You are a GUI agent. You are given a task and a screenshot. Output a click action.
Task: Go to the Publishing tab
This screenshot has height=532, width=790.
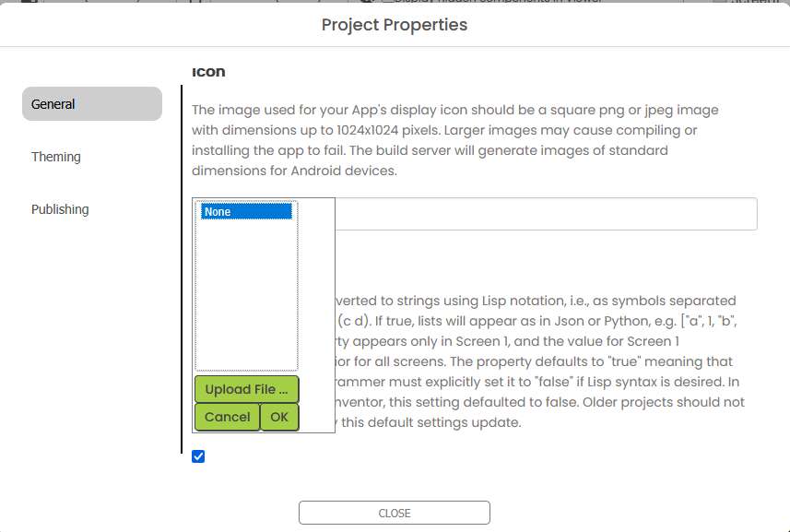pyautogui.click(x=60, y=209)
